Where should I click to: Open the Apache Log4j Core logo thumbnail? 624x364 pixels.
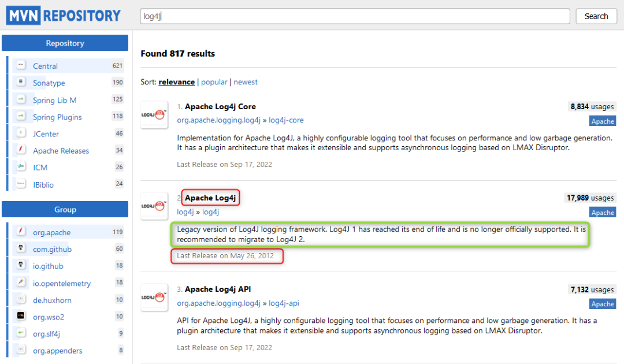pyautogui.click(x=154, y=115)
